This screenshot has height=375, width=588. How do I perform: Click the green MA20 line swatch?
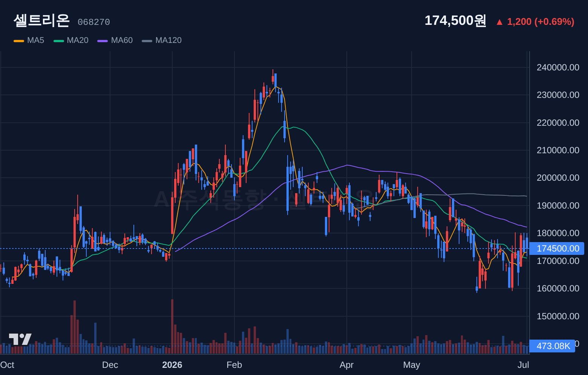59,41
